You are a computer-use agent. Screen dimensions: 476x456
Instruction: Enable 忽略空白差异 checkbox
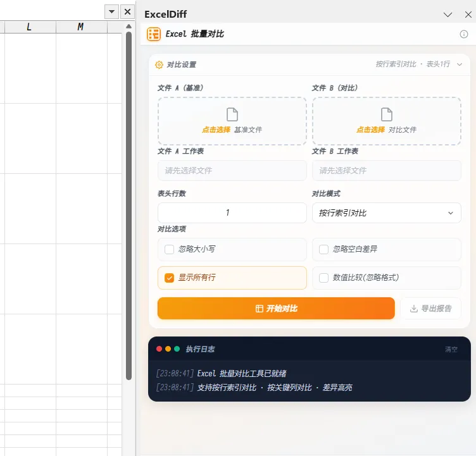pyautogui.click(x=323, y=249)
